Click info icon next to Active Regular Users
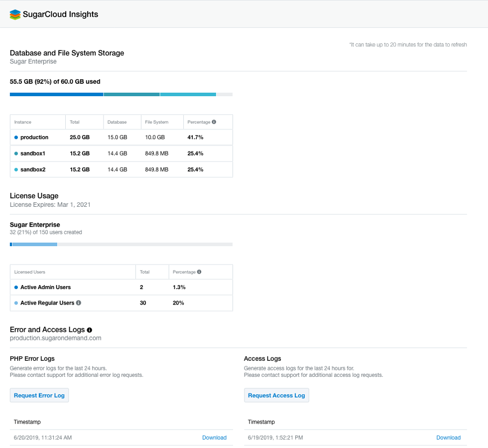This screenshot has width=488, height=448. coord(79,303)
